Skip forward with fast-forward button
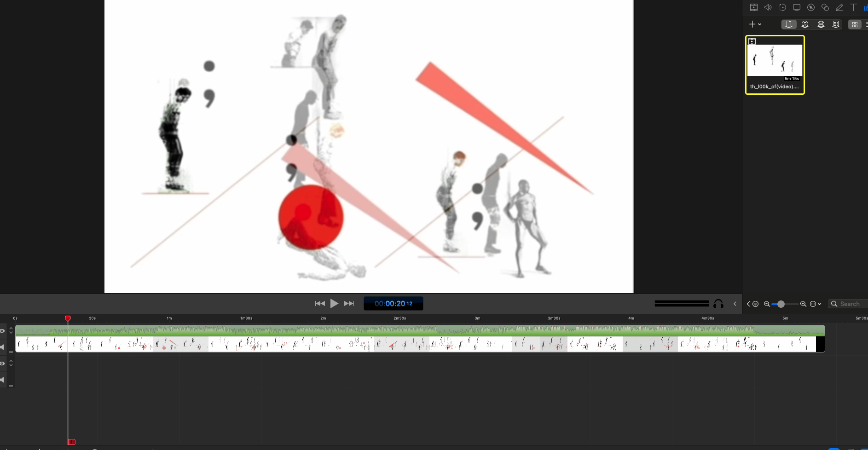 pos(349,304)
